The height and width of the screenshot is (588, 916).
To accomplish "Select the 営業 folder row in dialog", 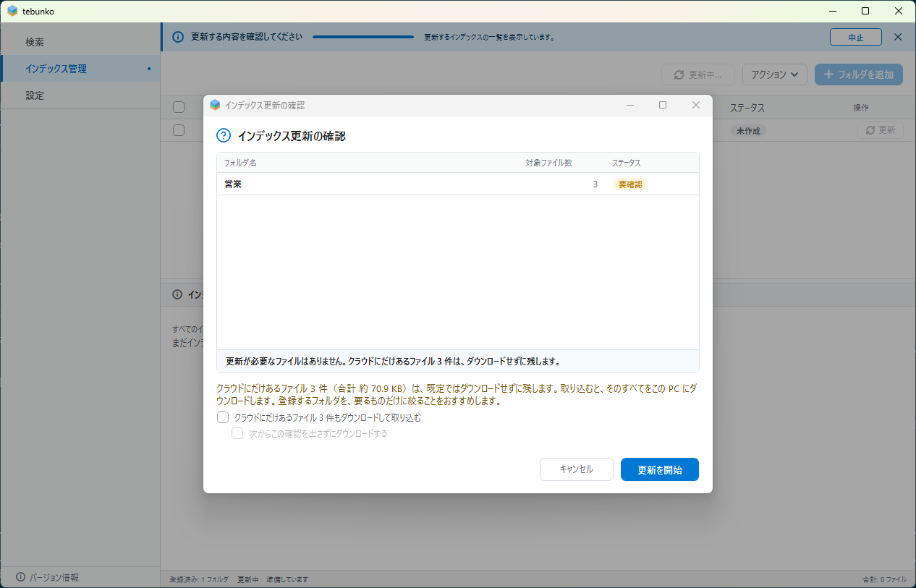I will (458, 184).
